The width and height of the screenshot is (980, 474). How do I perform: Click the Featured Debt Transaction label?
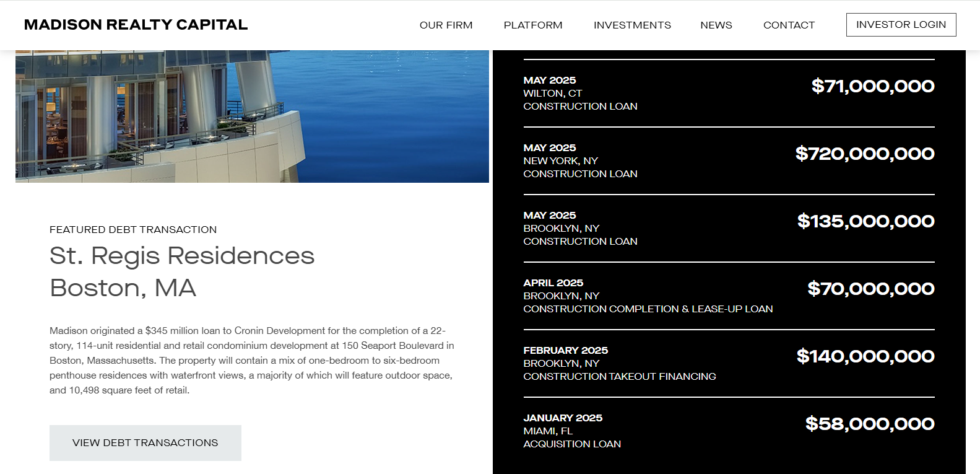(x=133, y=230)
